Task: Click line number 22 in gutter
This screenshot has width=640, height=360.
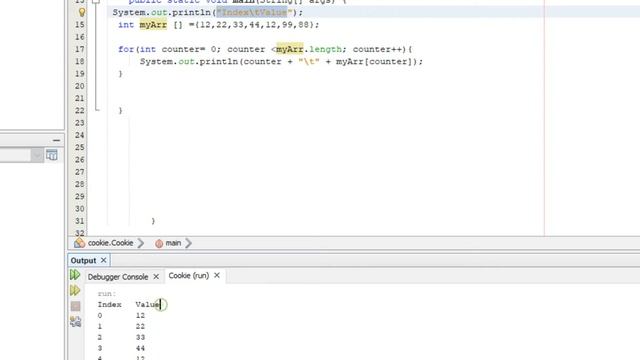Action: pos(80,110)
